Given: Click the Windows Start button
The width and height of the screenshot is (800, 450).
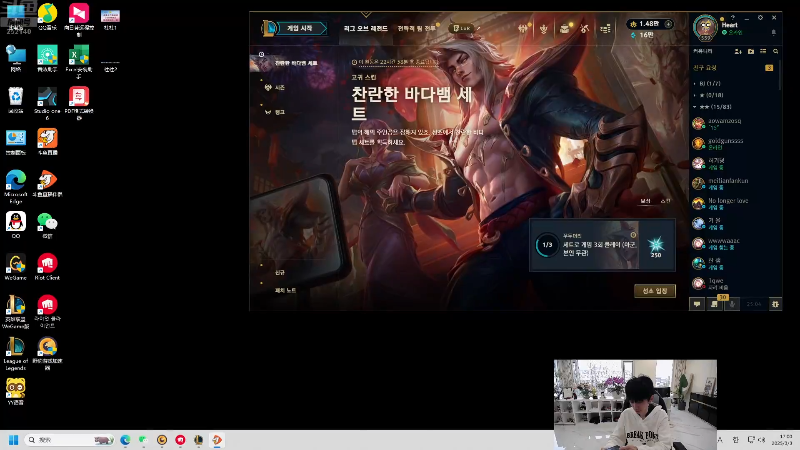Looking at the screenshot, I should (x=13, y=440).
